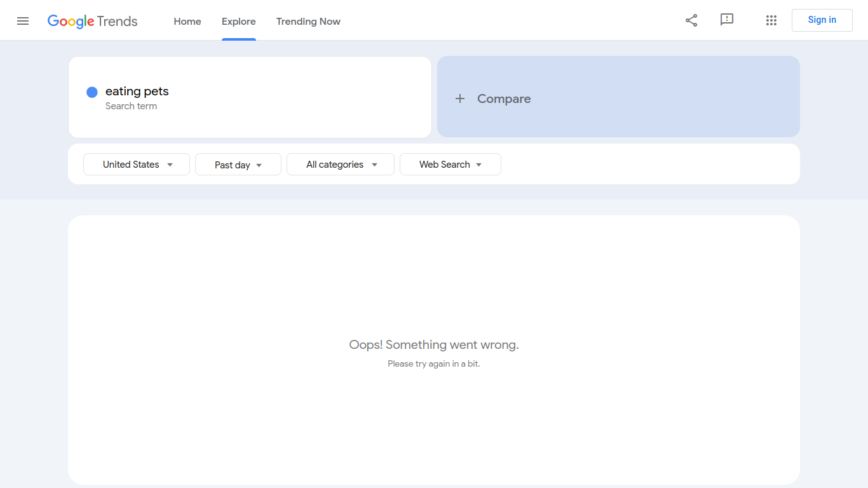Click the 'Oops! Something went wrong.' message
Image resolution: width=868 pixels, height=488 pixels.
point(434,345)
